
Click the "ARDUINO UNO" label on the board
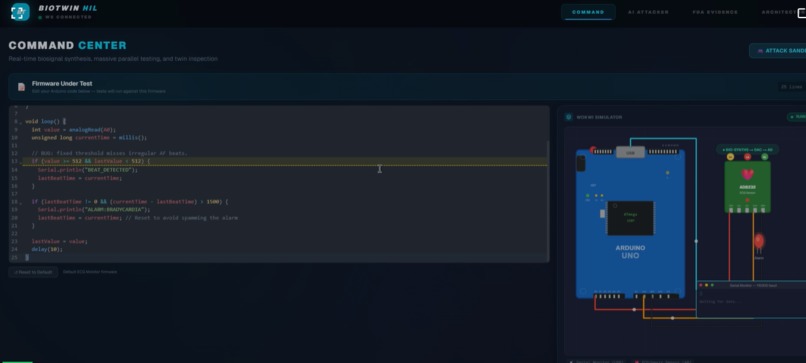(x=630, y=252)
